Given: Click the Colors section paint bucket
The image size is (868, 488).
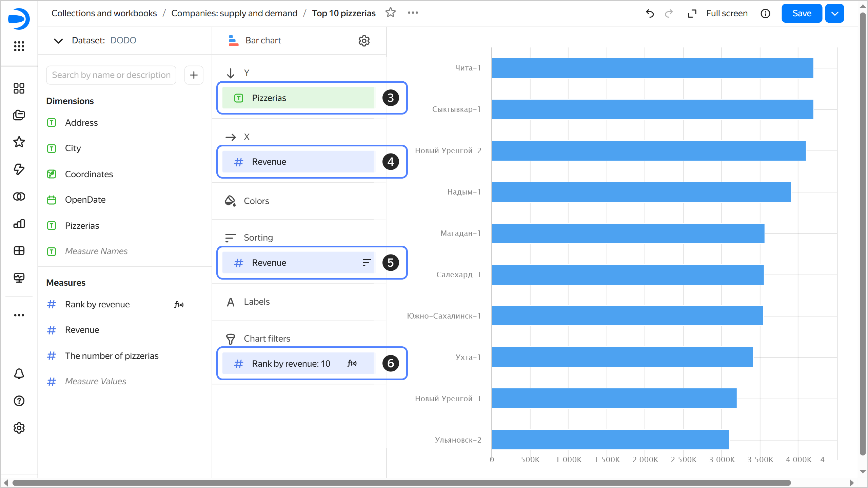Looking at the screenshot, I should 230,201.
